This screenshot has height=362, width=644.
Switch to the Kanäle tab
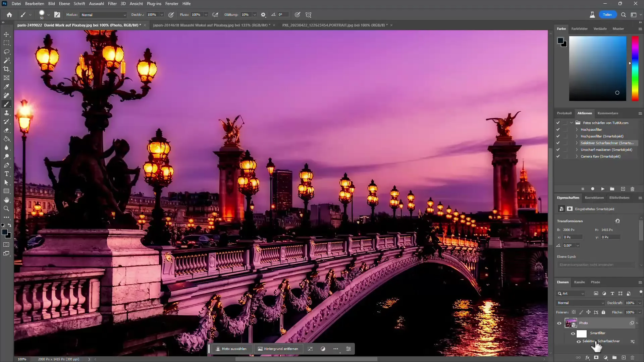coord(579,282)
